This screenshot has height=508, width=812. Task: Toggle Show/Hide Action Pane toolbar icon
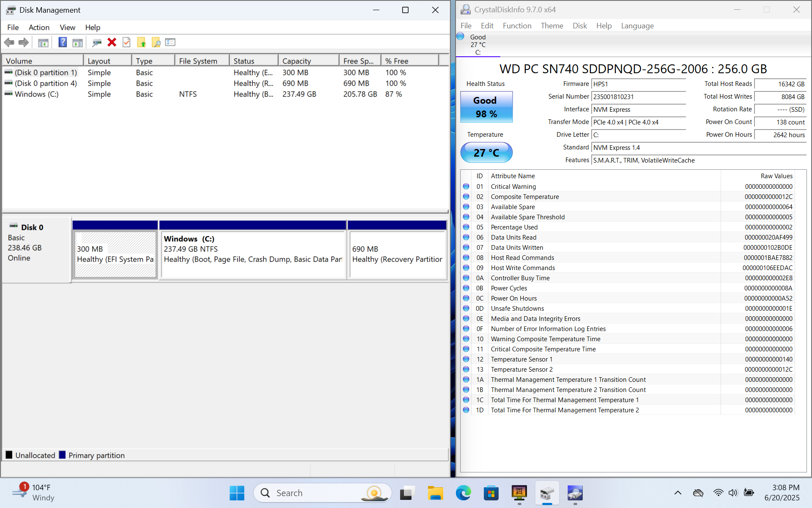click(77, 42)
